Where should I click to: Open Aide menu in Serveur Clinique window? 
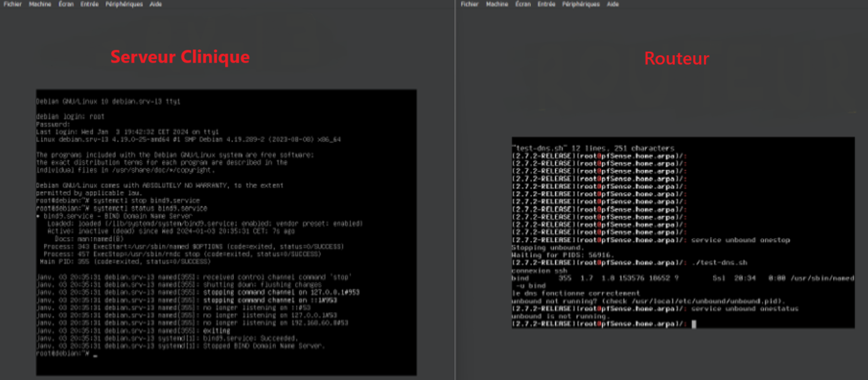point(156,4)
